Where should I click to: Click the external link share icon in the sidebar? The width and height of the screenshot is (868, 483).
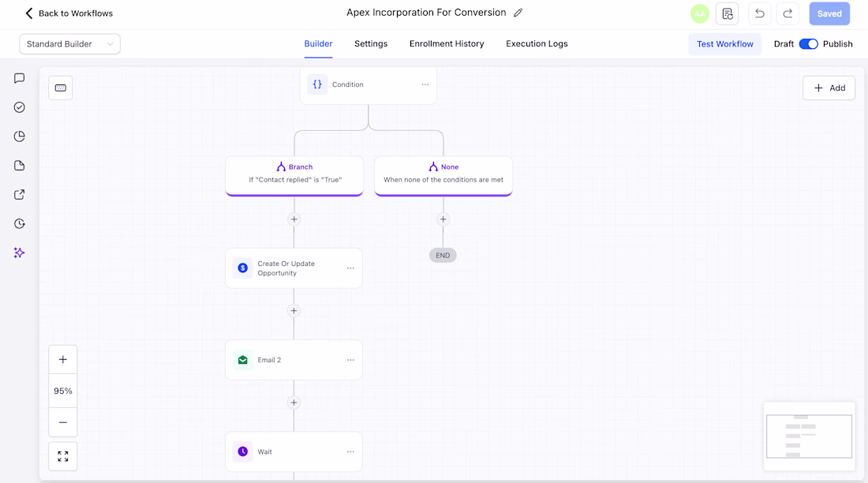tap(20, 194)
